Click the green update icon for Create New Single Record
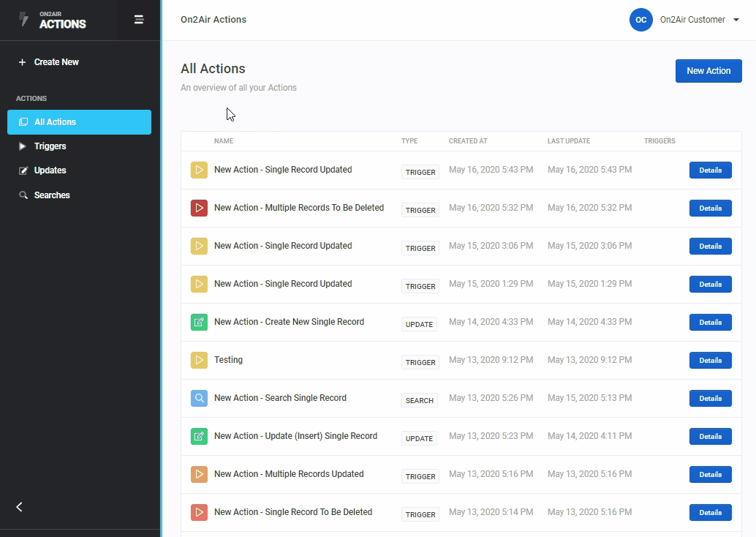The width and height of the screenshot is (756, 537). pos(199,322)
